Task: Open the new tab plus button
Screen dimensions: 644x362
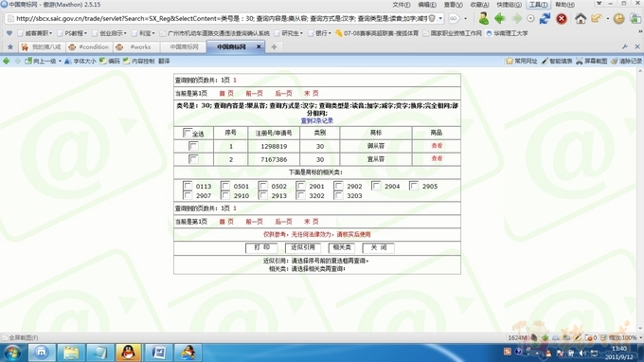Action: [274, 46]
